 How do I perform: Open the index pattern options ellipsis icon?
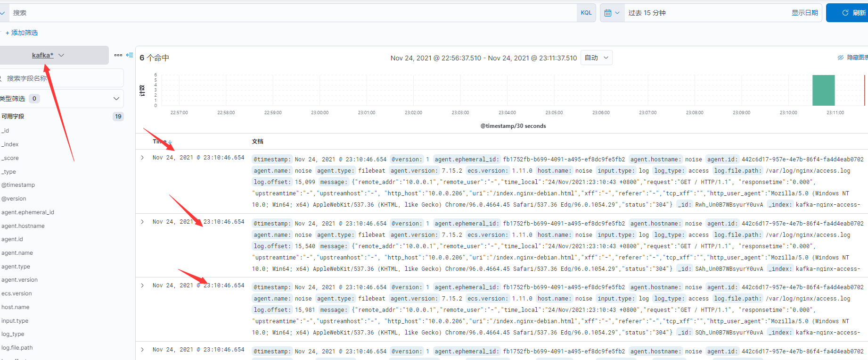[x=118, y=55]
